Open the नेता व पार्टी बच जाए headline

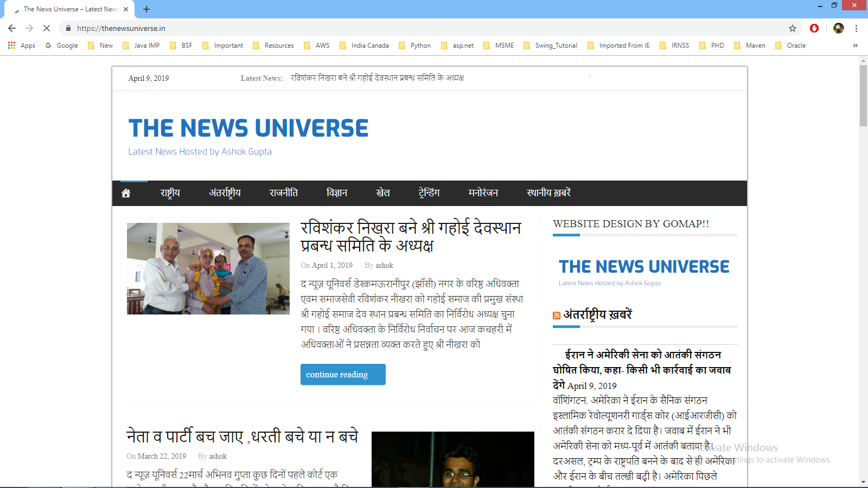coord(242,436)
